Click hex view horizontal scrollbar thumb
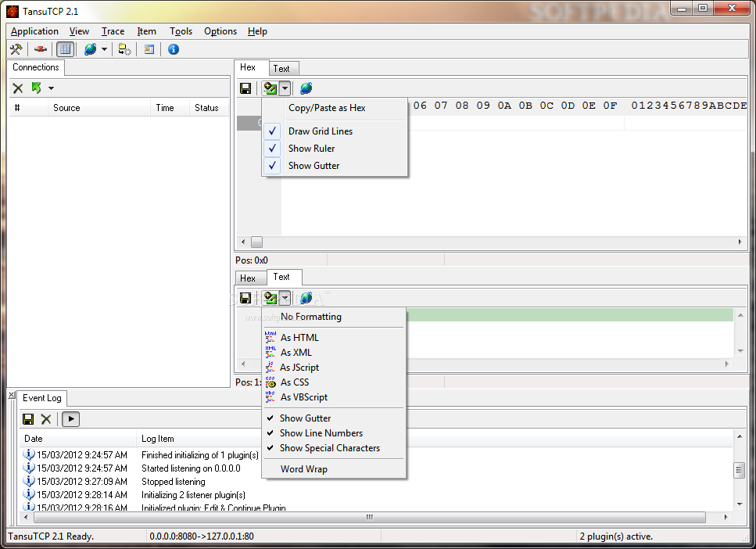Image resolution: width=756 pixels, height=549 pixels. coord(257,242)
